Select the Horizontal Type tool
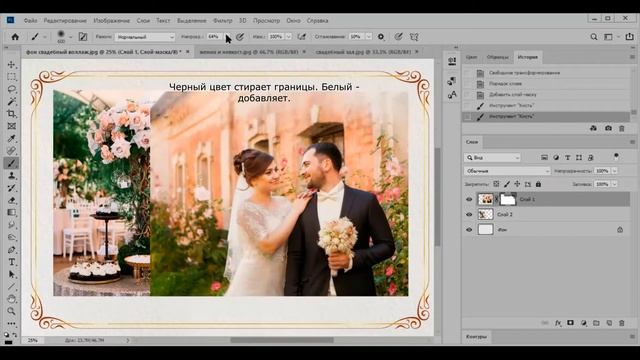The width and height of the screenshot is (640, 360). [x=11, y=262]
